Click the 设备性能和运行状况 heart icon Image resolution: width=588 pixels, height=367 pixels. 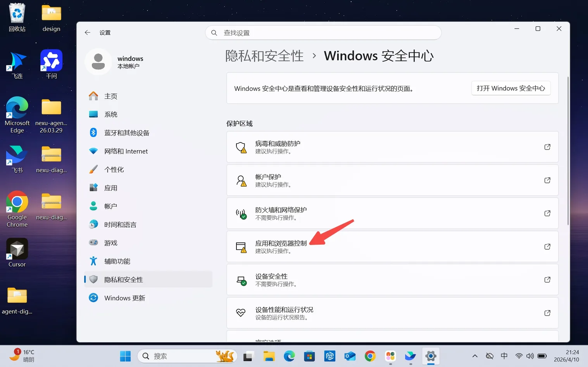[241, 313]
